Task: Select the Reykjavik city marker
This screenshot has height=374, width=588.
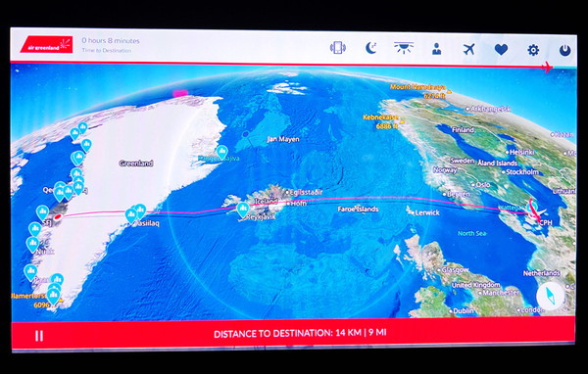Action: (243, 210)
